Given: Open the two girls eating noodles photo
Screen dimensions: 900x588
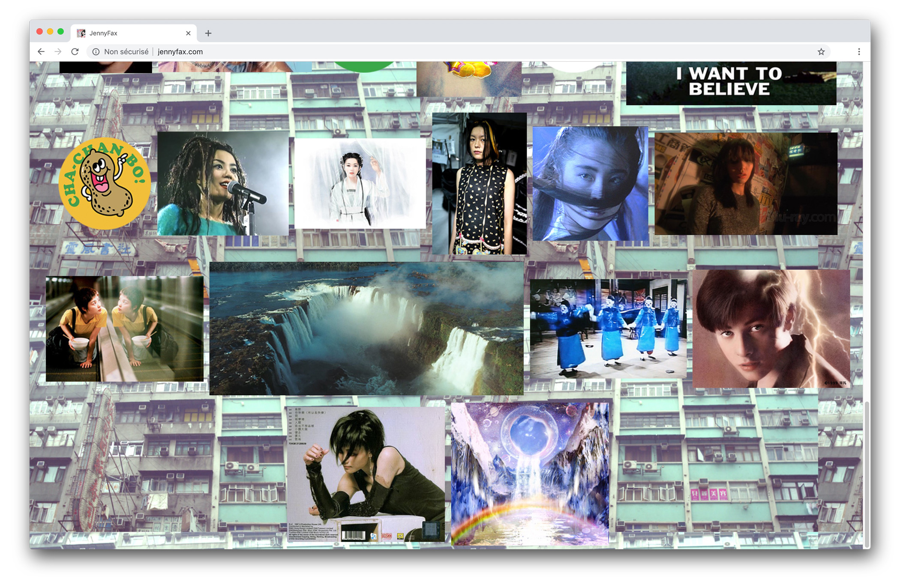Looking at the screenshot, I should coord(124,328).
